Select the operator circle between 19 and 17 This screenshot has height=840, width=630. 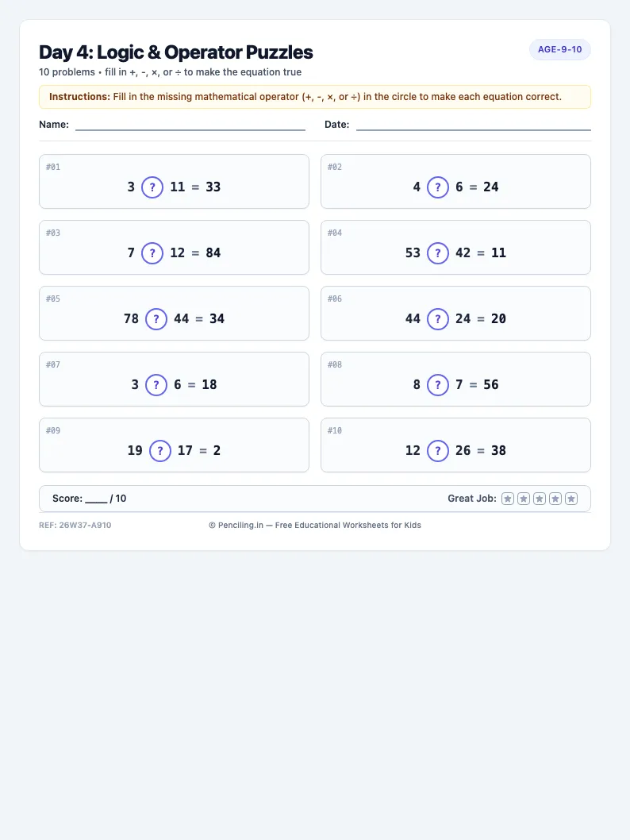[x=160, y=450]
